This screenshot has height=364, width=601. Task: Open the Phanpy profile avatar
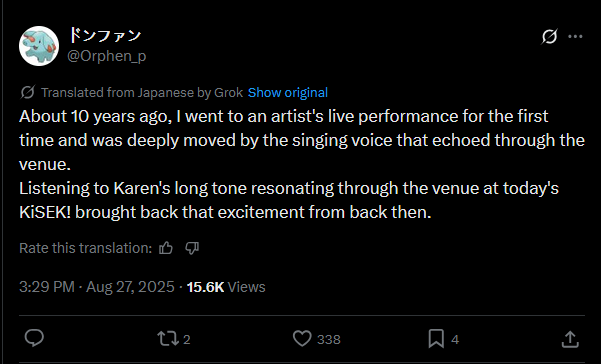[39, 46]
